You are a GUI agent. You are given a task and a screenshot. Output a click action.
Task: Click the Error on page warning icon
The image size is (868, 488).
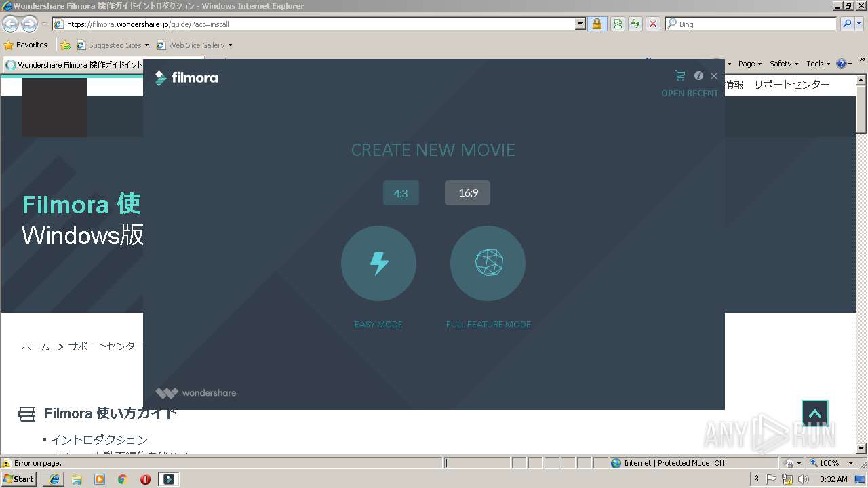tap(7, 463)
